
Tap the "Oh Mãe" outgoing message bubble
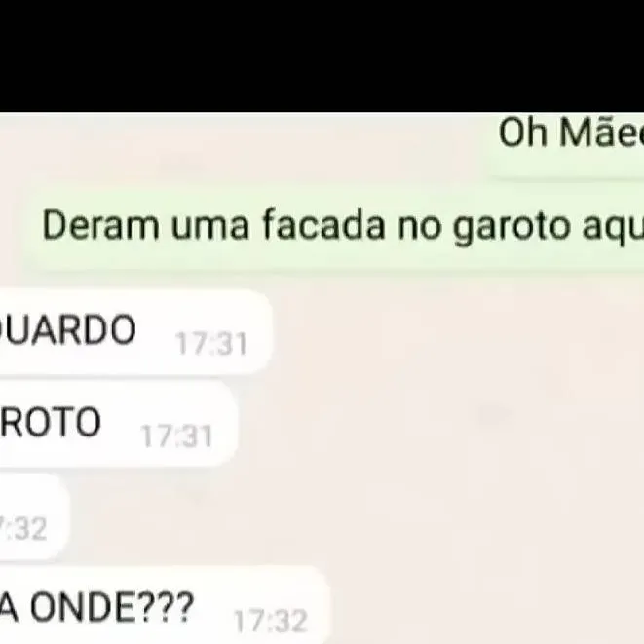pos(565,144)
